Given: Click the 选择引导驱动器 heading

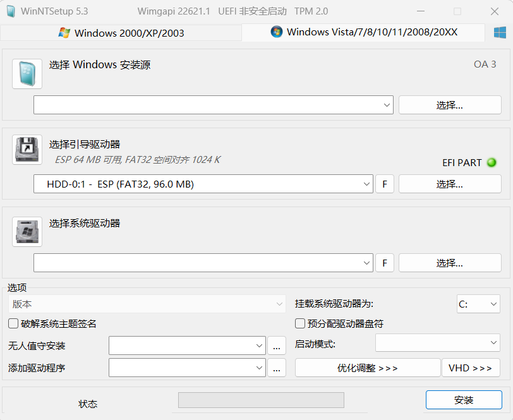Looking at the screenshot, I should click(85, 144).
